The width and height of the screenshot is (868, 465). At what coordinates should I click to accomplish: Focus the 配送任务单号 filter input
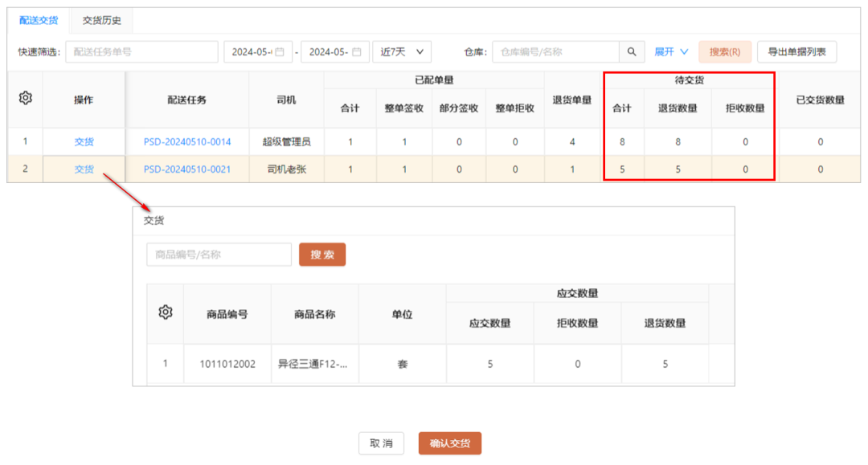(141, 52)
